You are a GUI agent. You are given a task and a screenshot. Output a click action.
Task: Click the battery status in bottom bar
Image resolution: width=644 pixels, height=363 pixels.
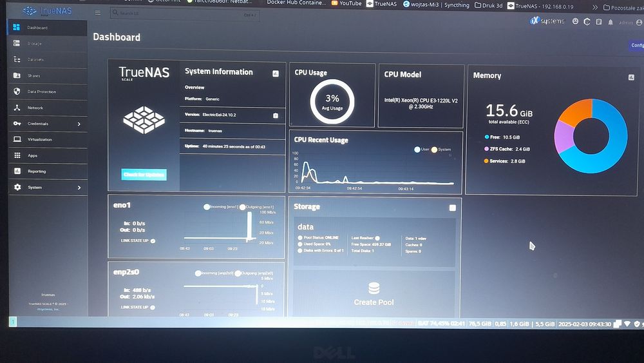(x=442, y=324)
